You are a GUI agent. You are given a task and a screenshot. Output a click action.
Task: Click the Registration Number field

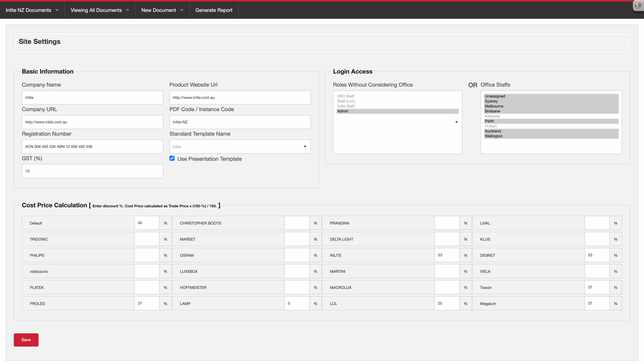[92, 147]
